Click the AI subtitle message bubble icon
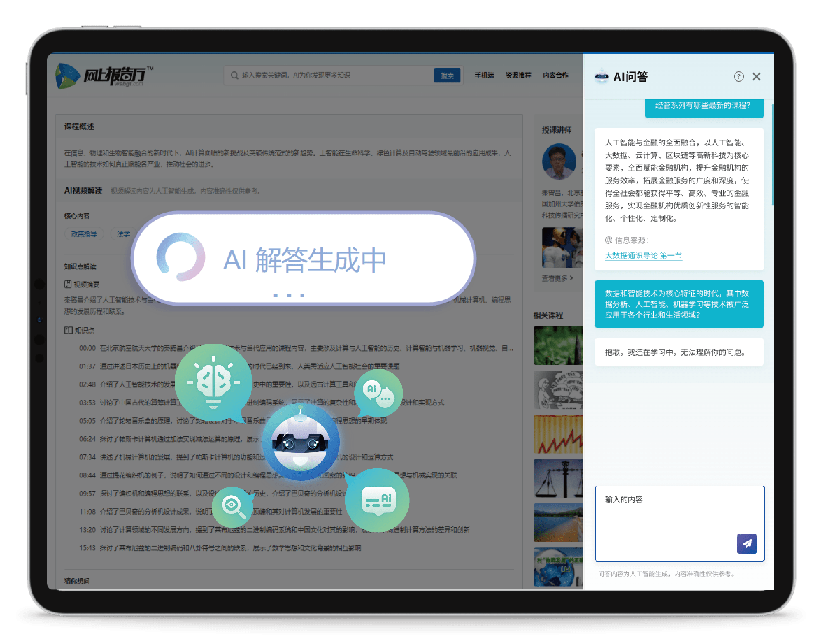824x644 pixels. [x=378, y=500]
